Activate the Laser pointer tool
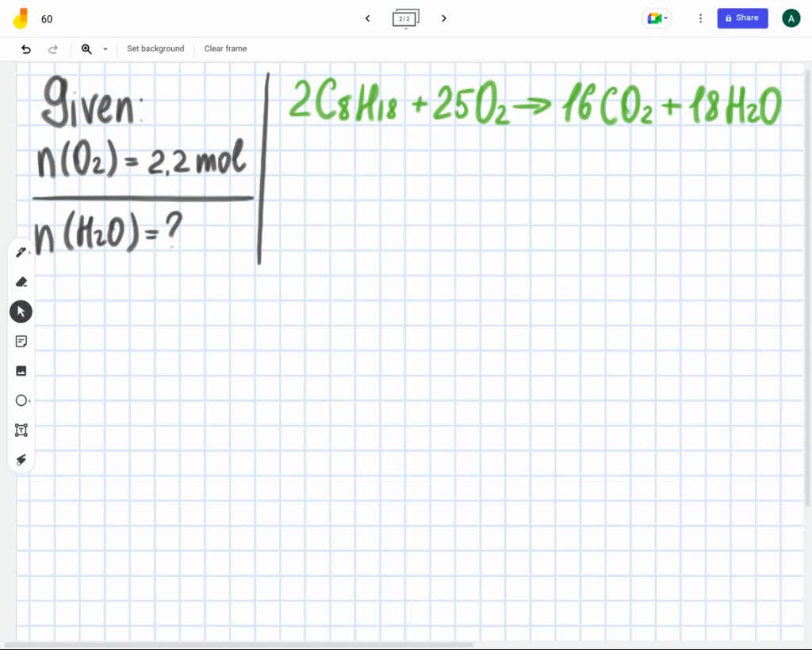Image resolution: width=812 pixels, height=650 pixels. click(21, 460)
